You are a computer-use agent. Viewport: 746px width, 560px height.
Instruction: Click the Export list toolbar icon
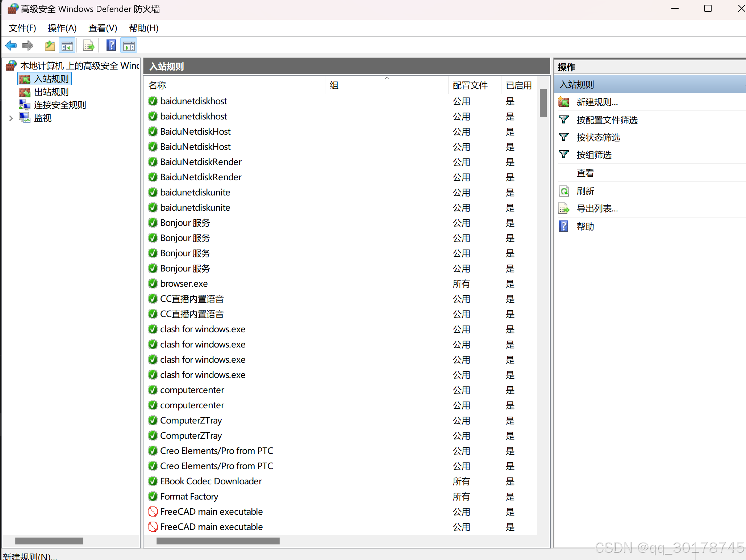point(89,46)
